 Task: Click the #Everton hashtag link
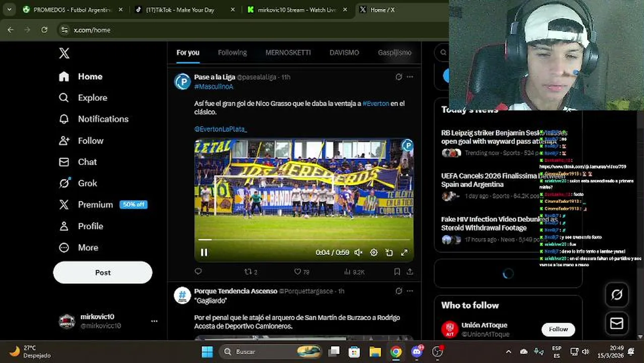376,103
